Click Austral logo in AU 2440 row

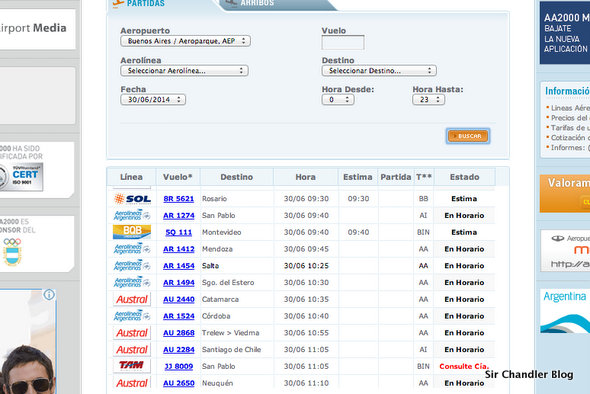pos(132,299)
